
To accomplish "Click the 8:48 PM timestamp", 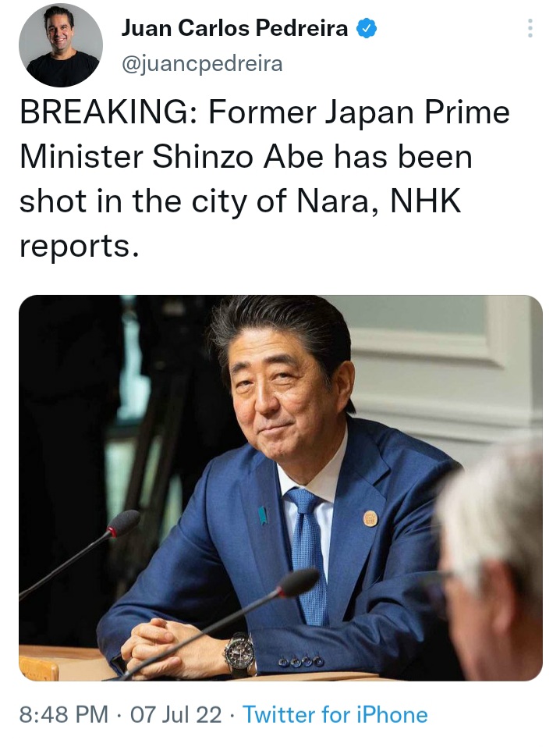I will [64, 714].
